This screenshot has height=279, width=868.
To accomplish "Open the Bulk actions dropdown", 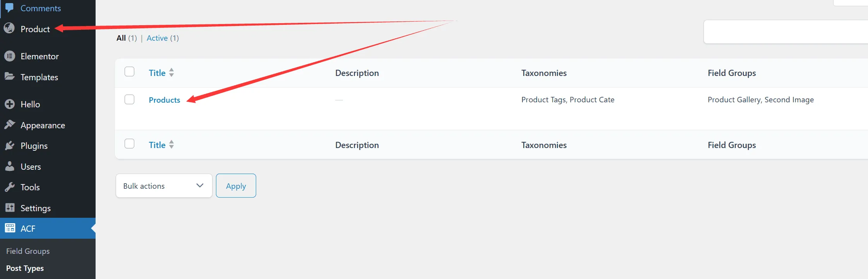I will click(164, 186).
